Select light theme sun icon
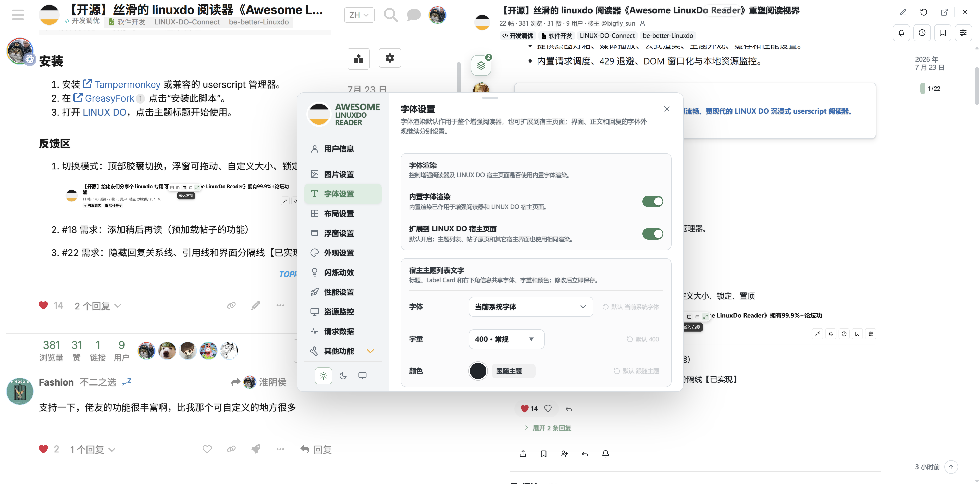The height and width of the screenshot is (484, 980). [x=323, y=376]
